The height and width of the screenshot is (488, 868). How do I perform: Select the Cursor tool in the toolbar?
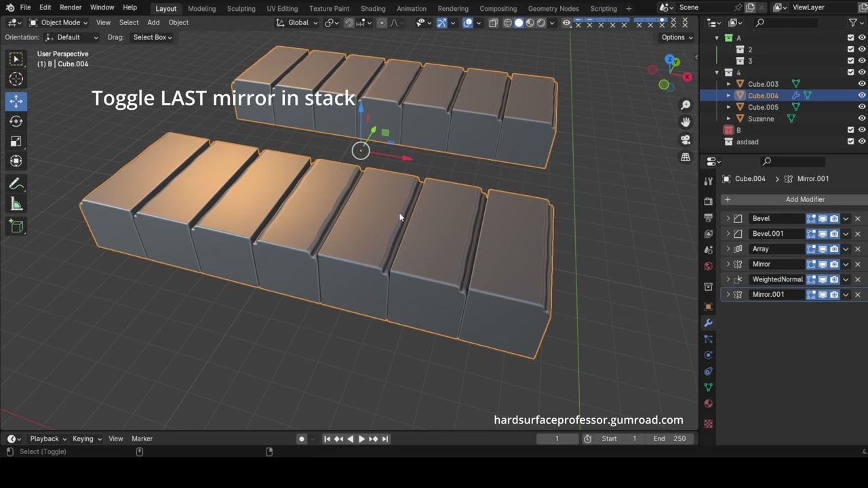(16, 79)
